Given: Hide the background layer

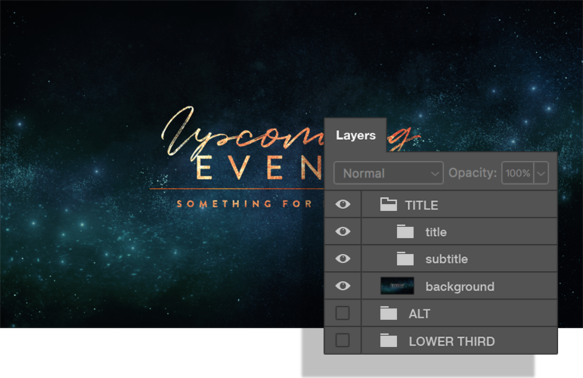Looking at the screenshot, I should pyautogui.click(x=343, y=285).
